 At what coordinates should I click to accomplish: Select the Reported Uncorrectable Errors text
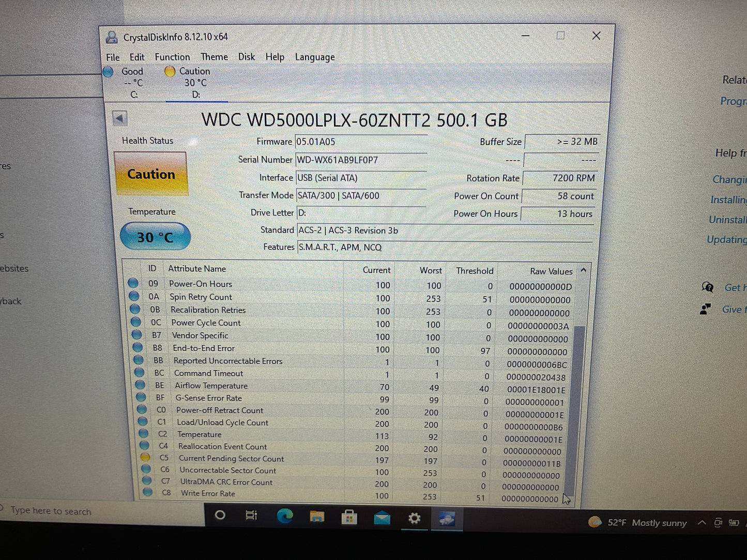(x=228, y=361)
